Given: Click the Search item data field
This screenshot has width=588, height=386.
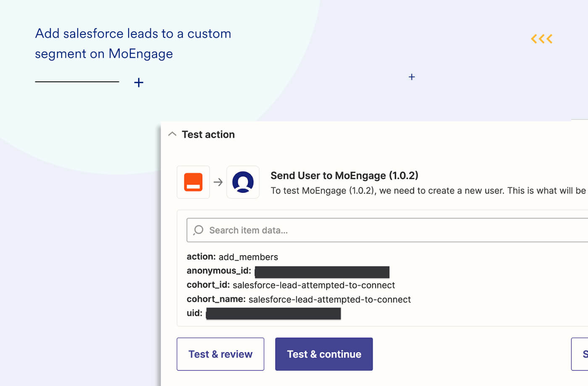Looking at the screenshot, I should click(x=387, y=230).
